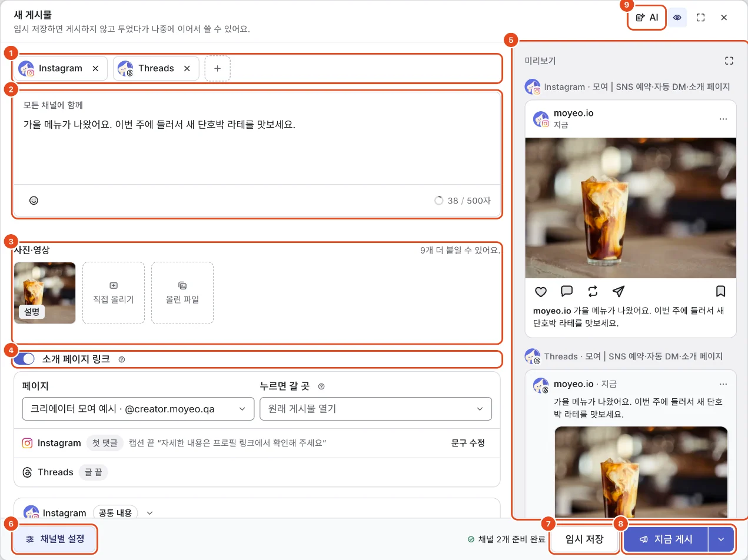Open the AI writing assistant button
The height and width of the screenshot is (560, 748).
point(647,18)
